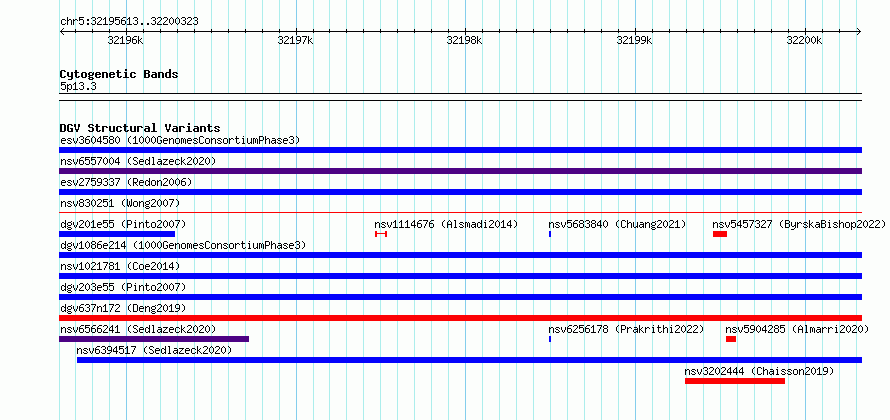Select the thin red nsv830251 line
Image resolution: width=890 pixels, height=420 pixels.
coord(460,213)
